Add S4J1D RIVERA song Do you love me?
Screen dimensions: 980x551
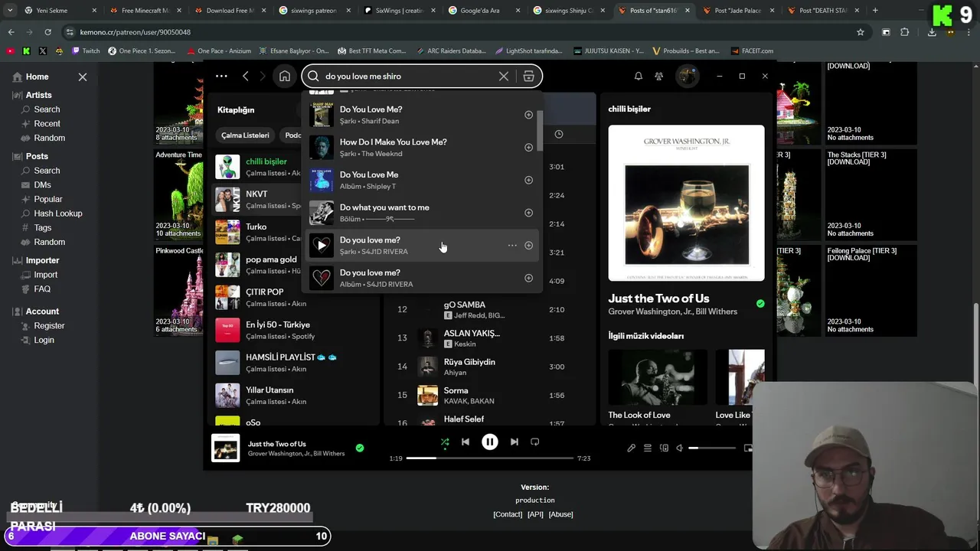528,246
